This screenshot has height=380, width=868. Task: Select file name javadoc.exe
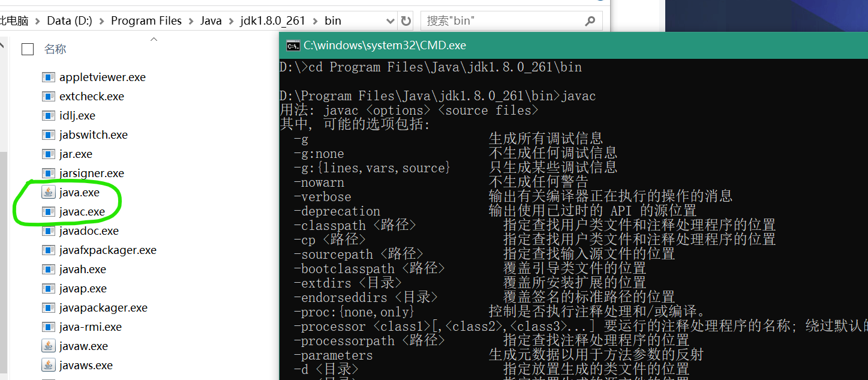click(89, 231)
